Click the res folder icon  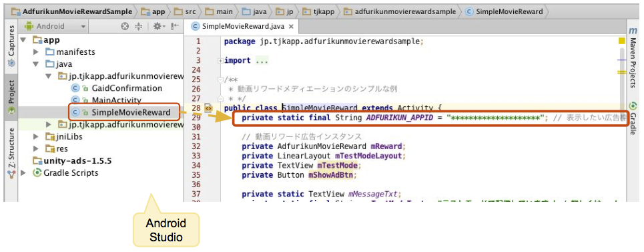[49, 149]
